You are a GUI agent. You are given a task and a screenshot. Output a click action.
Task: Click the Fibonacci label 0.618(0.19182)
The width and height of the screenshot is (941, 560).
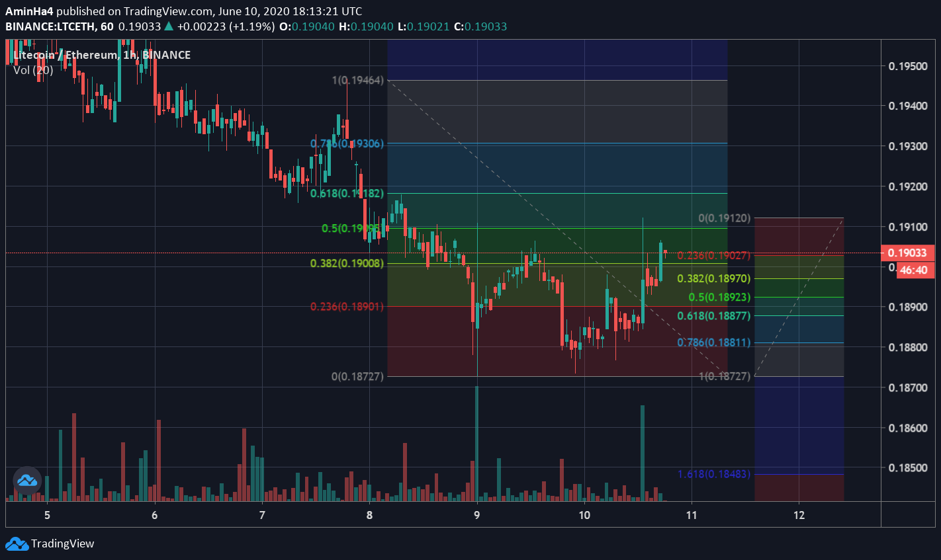pos(347,193)
